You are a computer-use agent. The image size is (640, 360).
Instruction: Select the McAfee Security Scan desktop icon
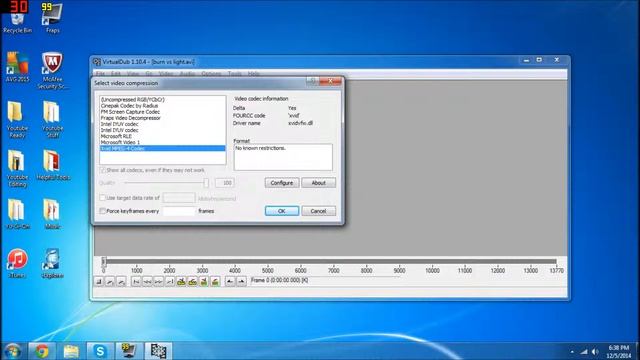click(52, 71)
